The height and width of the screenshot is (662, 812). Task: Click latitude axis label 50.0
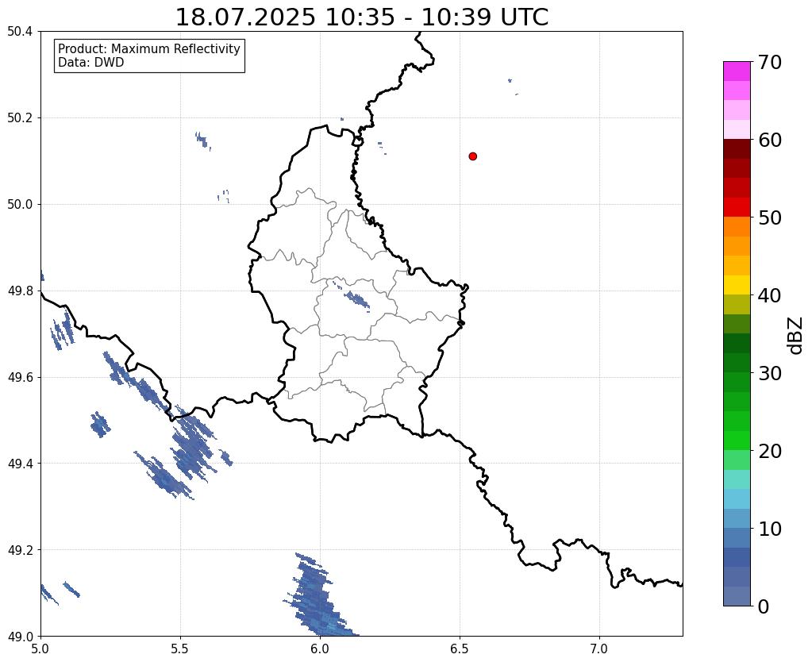coord(20,205)
